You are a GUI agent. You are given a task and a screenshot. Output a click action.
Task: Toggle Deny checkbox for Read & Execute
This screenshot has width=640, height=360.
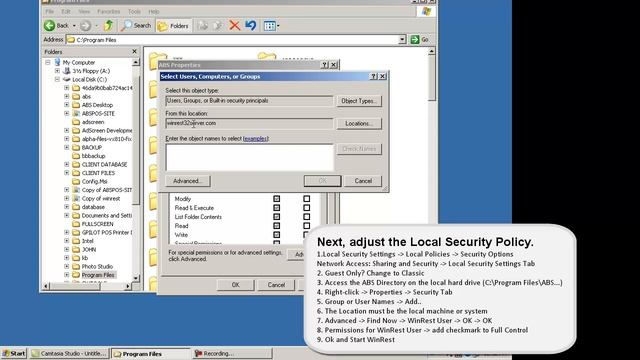[307, 208]
